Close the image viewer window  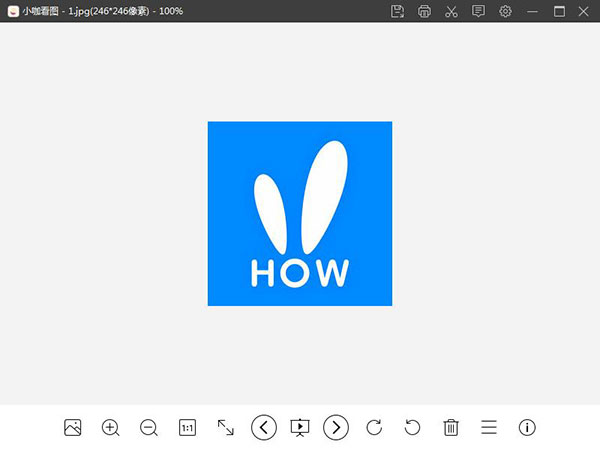[x=584, y=11]
